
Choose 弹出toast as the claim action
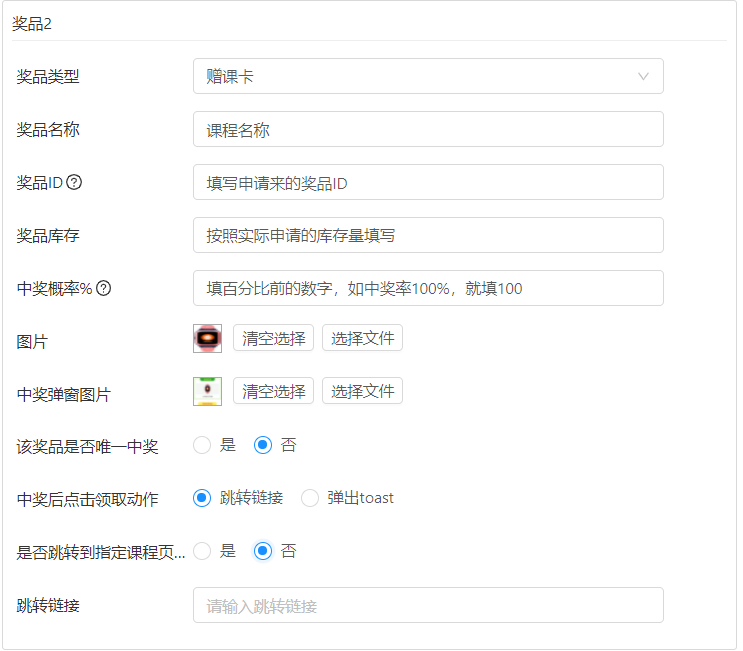pyautogui.click(x=310, y=498)
